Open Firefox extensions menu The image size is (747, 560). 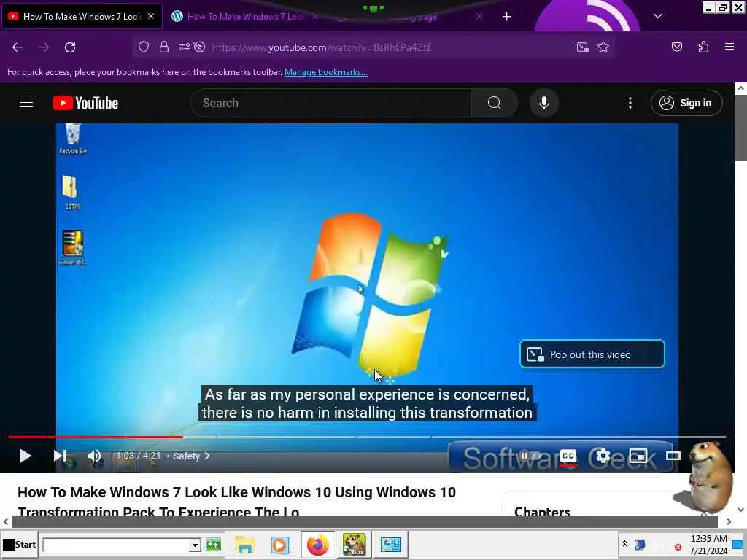(703, 47)
